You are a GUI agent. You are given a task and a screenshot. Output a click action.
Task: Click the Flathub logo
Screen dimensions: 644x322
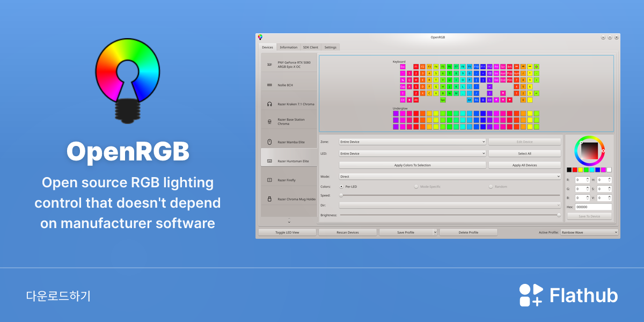point(568,295)
